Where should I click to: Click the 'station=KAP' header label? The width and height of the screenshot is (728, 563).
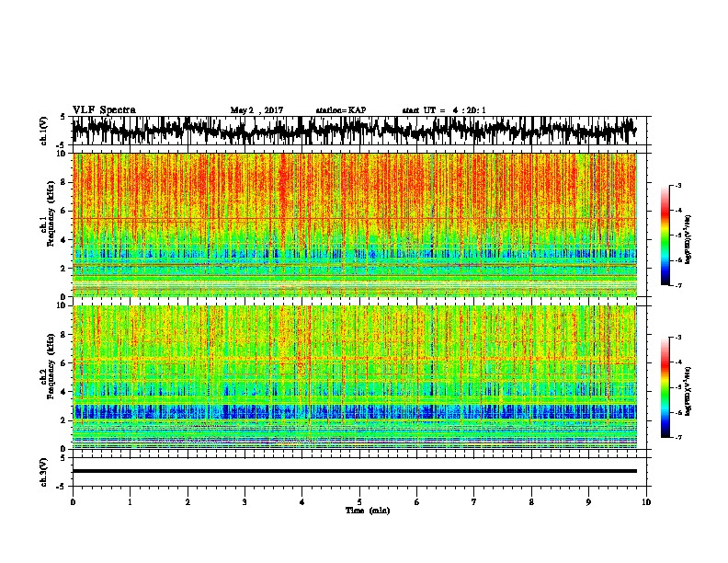click(341, 110)
